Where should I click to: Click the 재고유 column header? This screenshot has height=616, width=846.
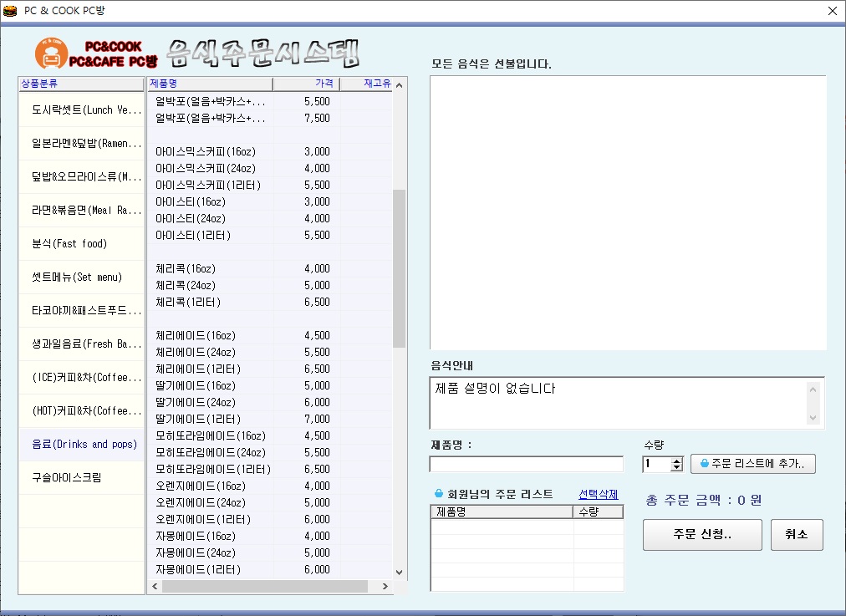367,84
